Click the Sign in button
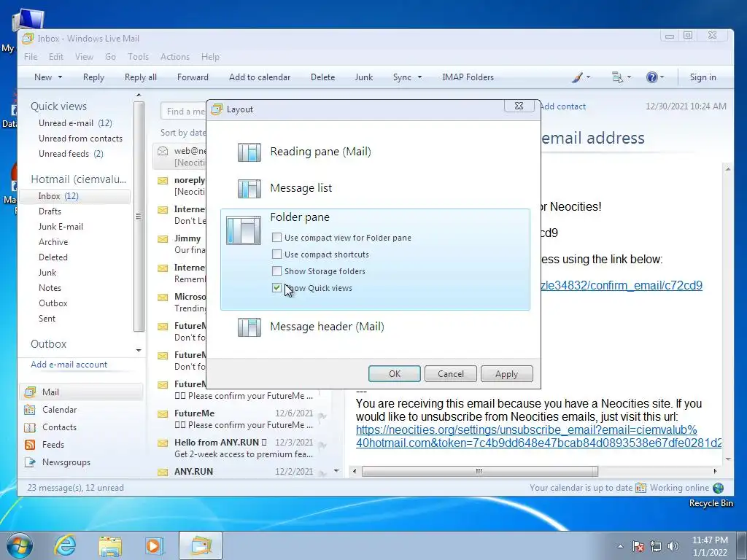This screenshot has width=747, height=560. [703, 77]
